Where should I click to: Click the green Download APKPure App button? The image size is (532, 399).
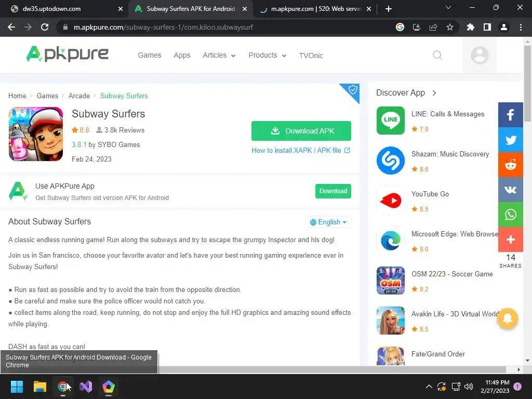(x=333, y=191)
